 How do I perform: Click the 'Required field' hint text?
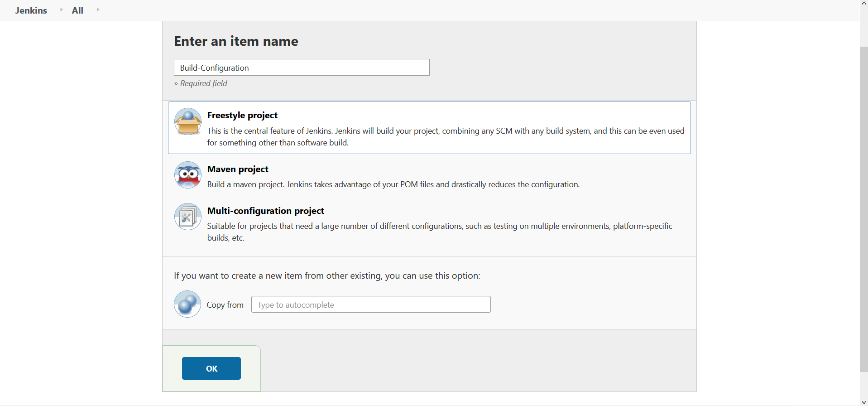point(201,83)
